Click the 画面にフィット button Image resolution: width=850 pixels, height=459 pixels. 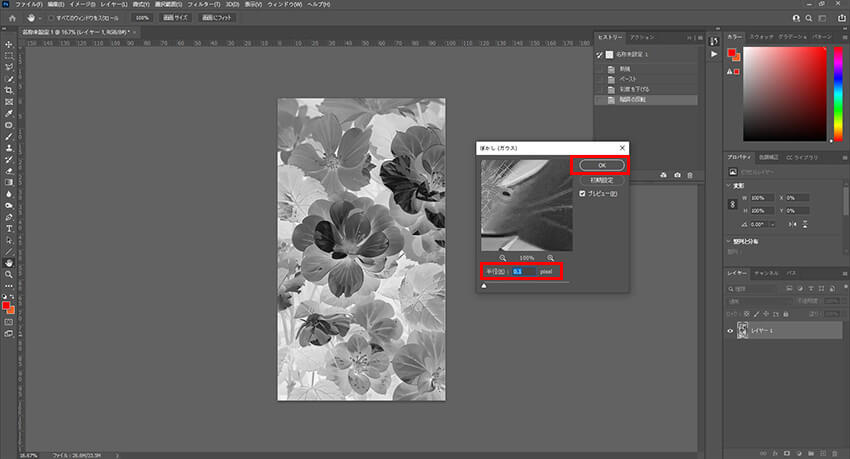pos(216,18)
